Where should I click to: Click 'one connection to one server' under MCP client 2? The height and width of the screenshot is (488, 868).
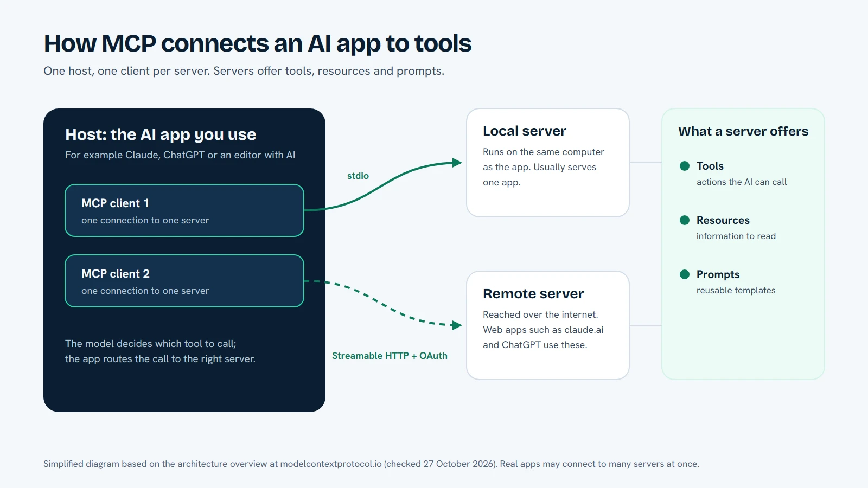pos(145,291)
